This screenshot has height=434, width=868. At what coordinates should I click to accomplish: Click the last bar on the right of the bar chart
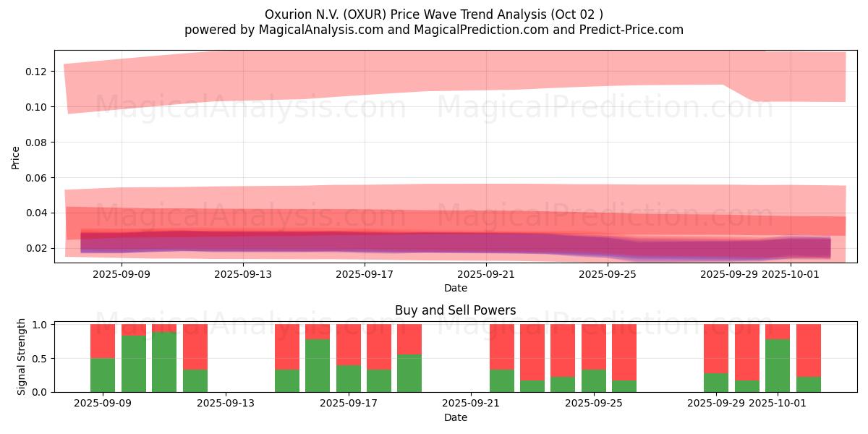coord(808,358)
